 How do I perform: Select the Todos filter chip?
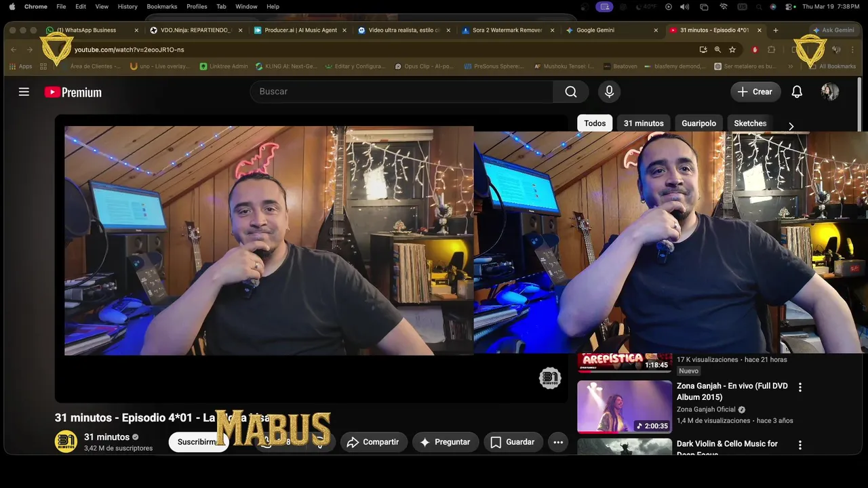595,123
